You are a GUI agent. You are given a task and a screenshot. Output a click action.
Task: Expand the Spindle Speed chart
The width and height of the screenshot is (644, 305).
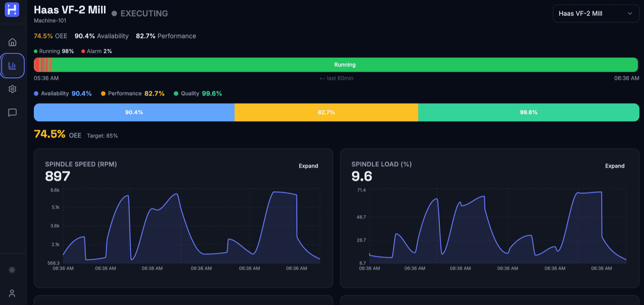click(308, 166)
